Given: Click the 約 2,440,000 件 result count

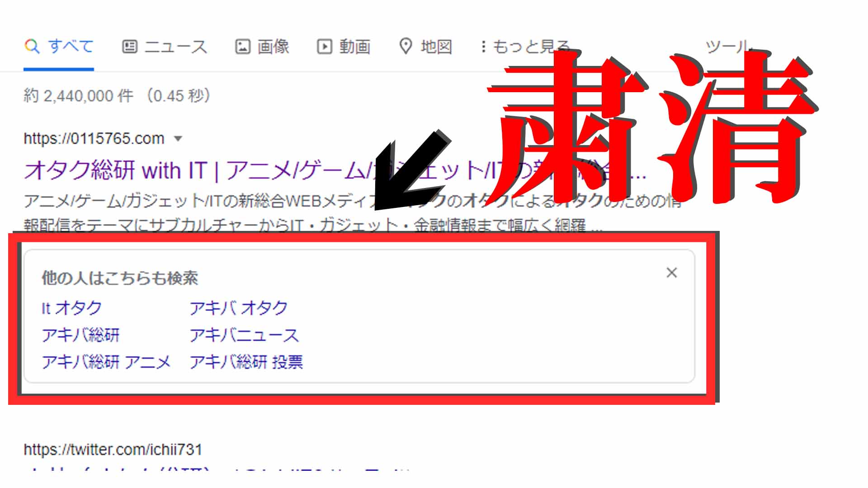Looking at the screenshot, I should 78,96.
